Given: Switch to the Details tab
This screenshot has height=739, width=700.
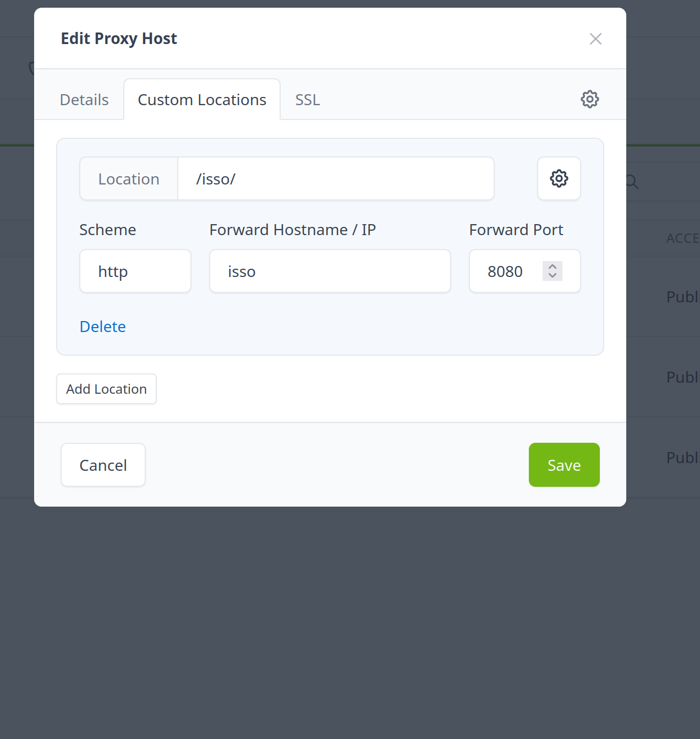Looking at the screenshot, I should (x=84, y=100).
